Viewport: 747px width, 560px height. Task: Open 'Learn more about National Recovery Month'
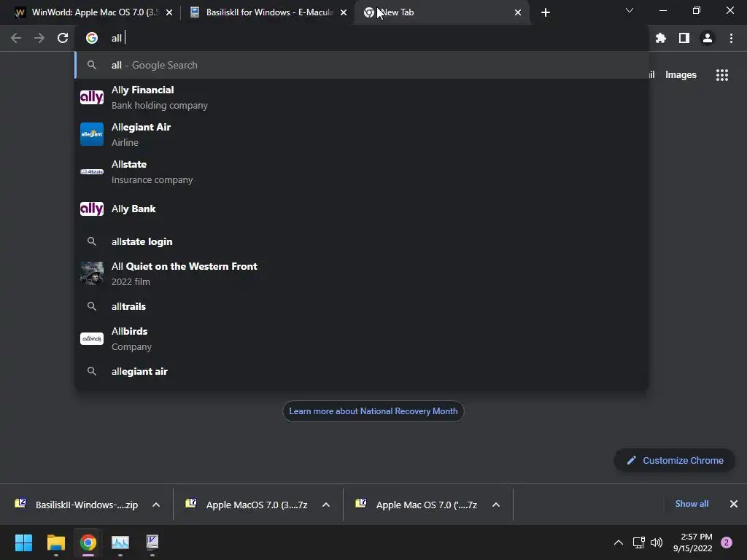[373, 411]
